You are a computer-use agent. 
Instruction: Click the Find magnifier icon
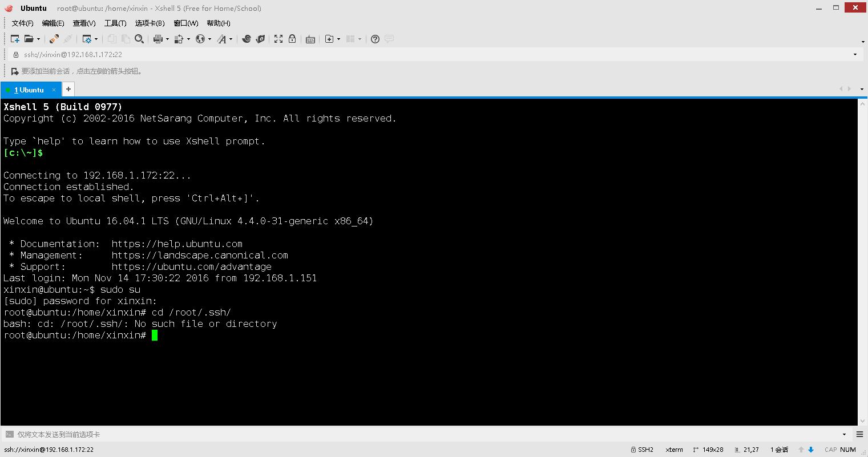pyautogui.click(x=139, y=39)
